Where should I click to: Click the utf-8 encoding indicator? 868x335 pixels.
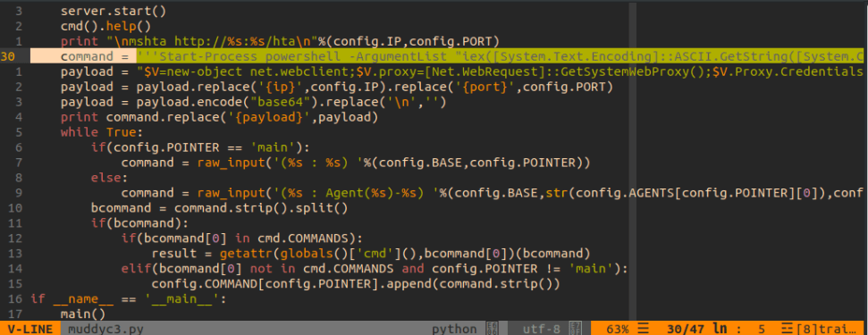point(543,330)
